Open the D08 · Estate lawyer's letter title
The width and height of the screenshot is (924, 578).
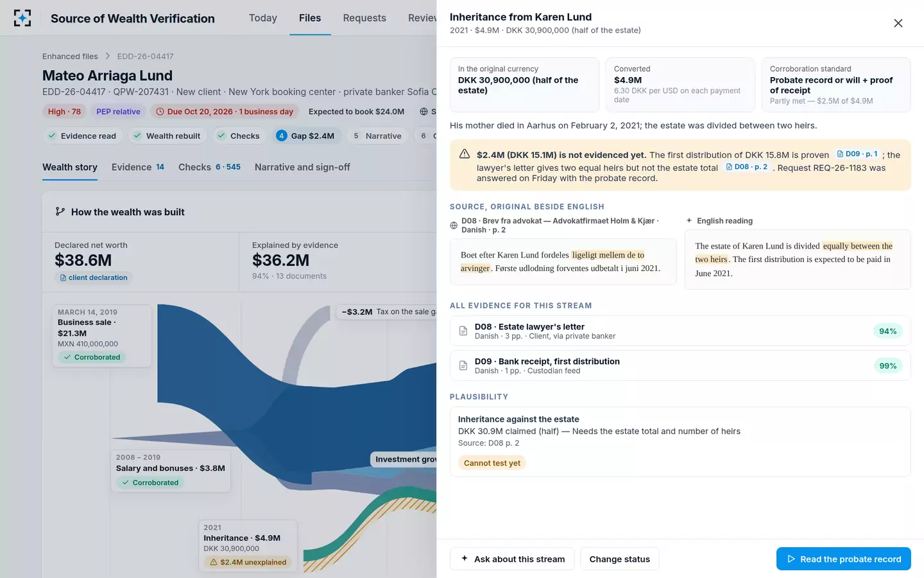pyautogui.click(x=529, y=326)
